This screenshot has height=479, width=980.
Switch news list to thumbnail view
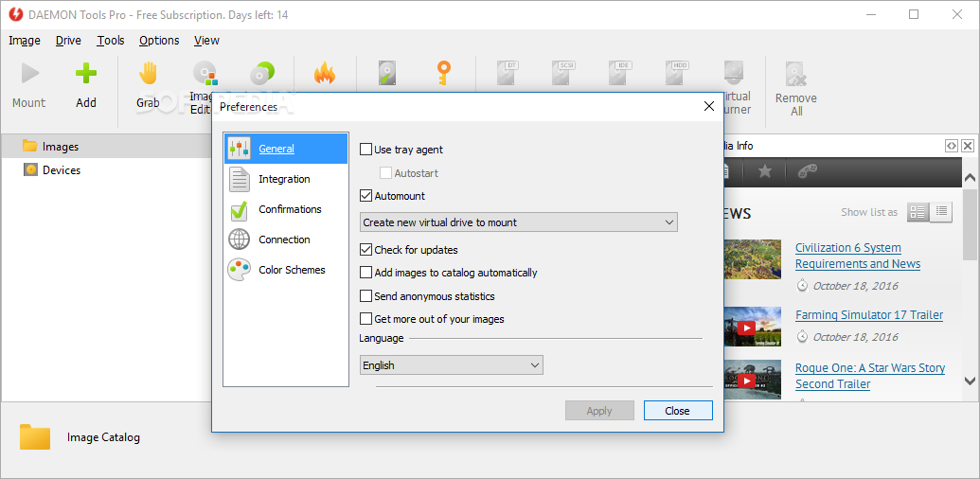point(918,212)
